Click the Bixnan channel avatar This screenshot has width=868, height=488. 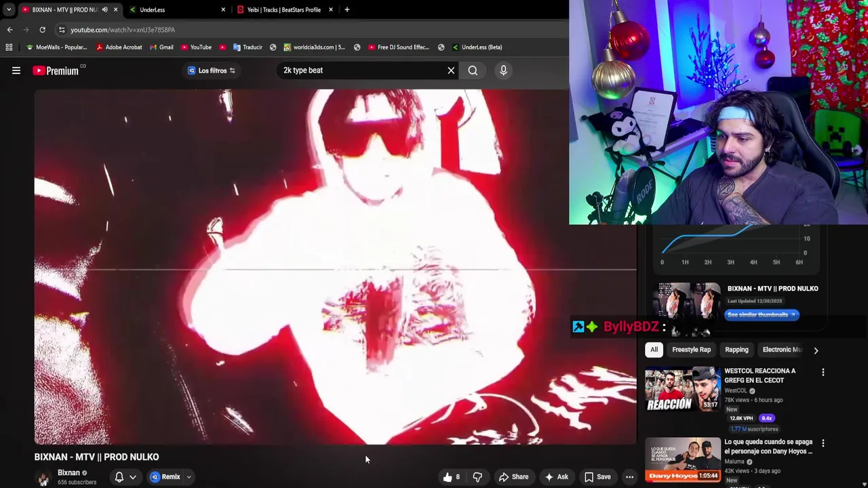(43, 477)
